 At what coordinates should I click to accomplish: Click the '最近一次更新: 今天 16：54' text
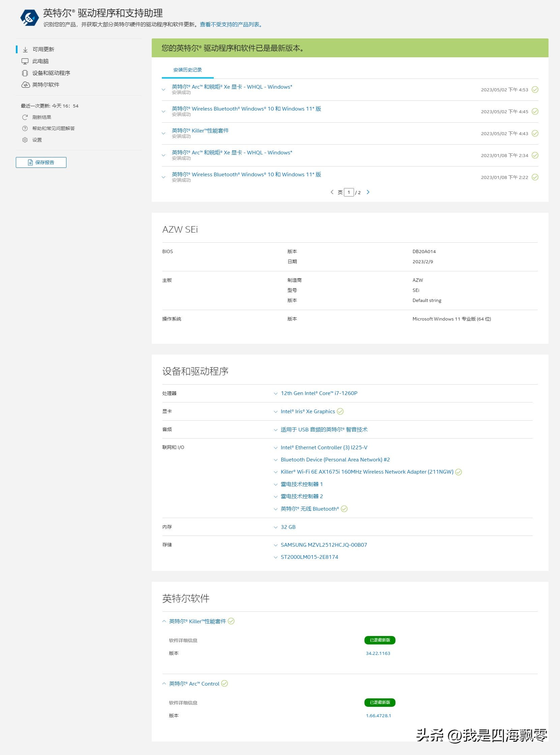point(50,106)
